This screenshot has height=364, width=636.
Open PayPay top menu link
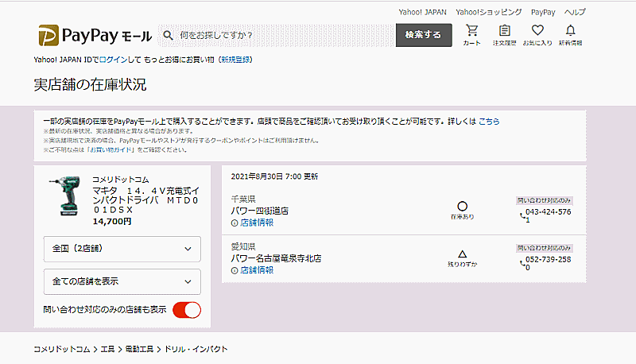[x=543, y=13]
